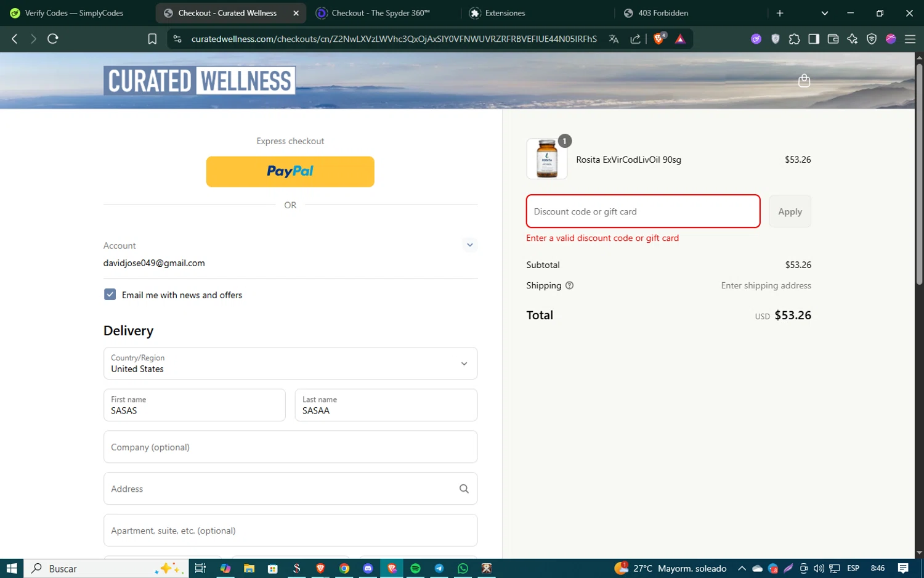This screenshot has height=578, width=924.
Task: Click the page vertical scrollbar thumb
Action: coord(919,174)
